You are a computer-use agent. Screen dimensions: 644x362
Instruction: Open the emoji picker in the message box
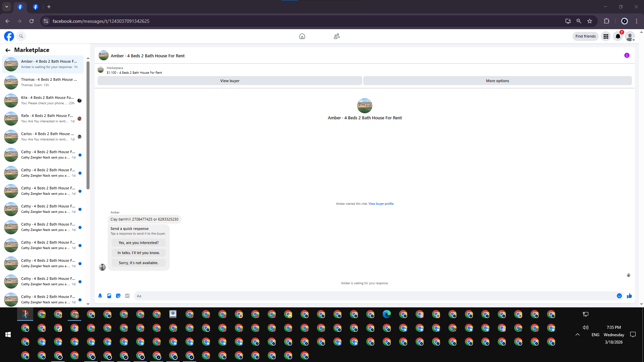[619, 296]
